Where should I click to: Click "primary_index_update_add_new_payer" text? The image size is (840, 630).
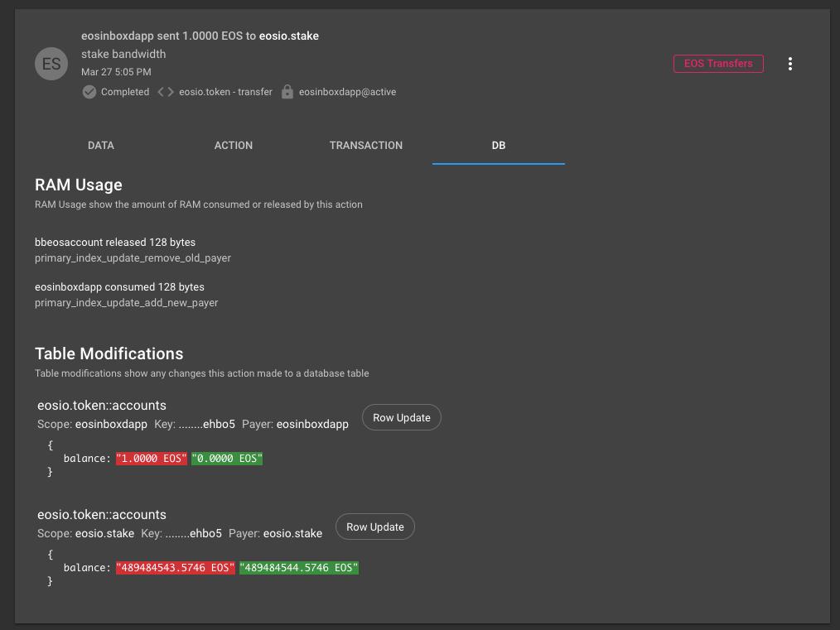[x=127, y=303]
